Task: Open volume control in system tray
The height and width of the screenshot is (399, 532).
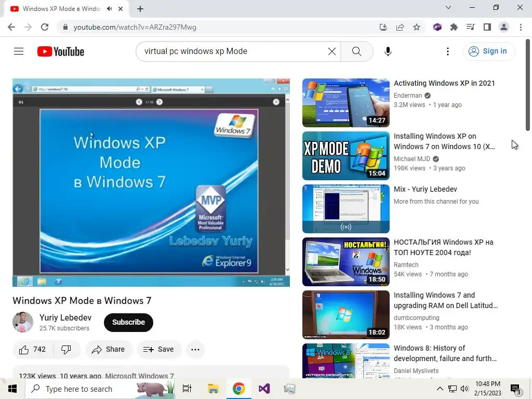Action: pos(465,389)
